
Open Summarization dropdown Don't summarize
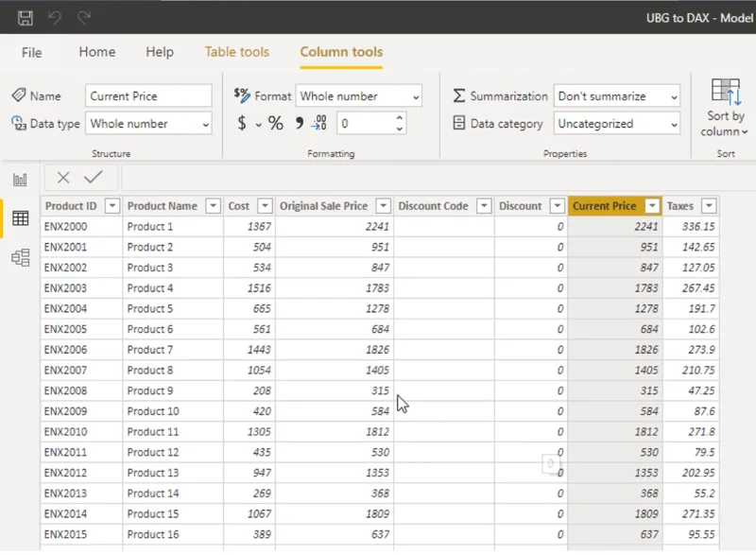point(617,95)
